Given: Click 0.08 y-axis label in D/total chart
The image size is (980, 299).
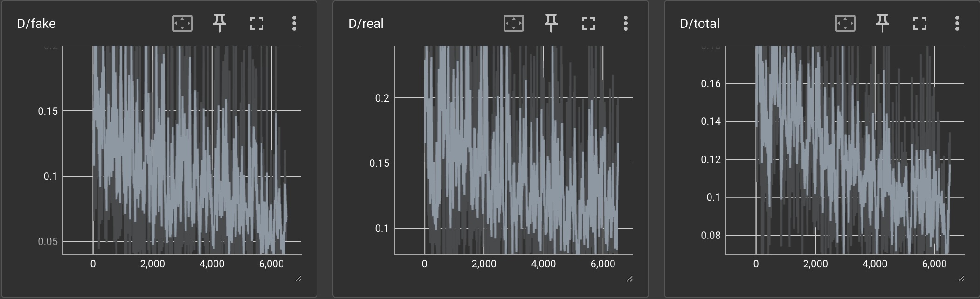Looking at the screenshot, I should 711,235.
